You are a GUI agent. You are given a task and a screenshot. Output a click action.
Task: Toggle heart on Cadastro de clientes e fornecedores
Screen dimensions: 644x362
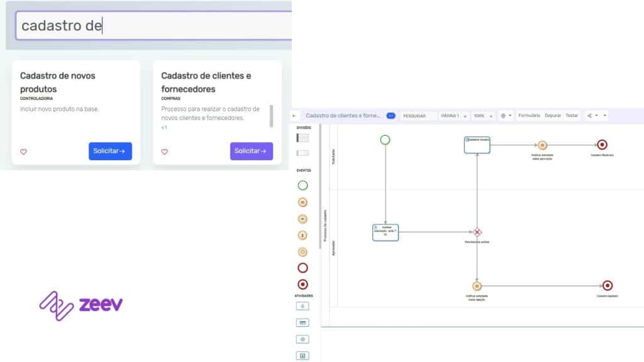(165, 151)
